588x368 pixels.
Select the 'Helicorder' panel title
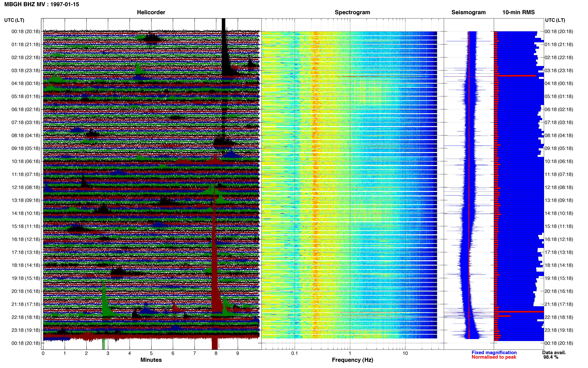(x=151, y=12)
